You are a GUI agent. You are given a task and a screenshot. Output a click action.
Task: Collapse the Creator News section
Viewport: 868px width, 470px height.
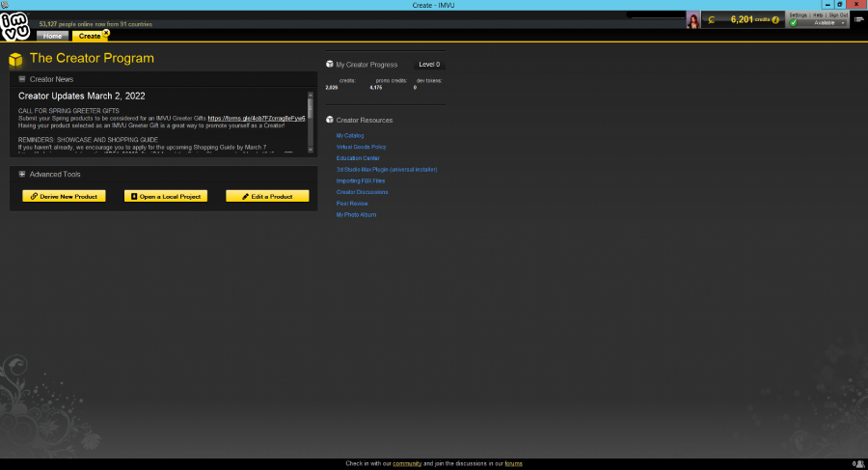(x=22, y=79)
